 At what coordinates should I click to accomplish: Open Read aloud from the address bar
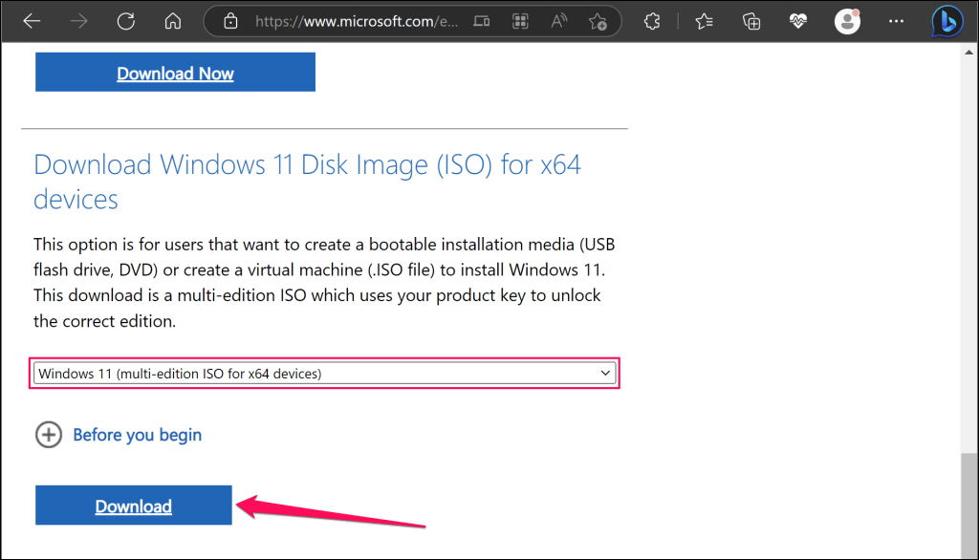coord(558,21)
